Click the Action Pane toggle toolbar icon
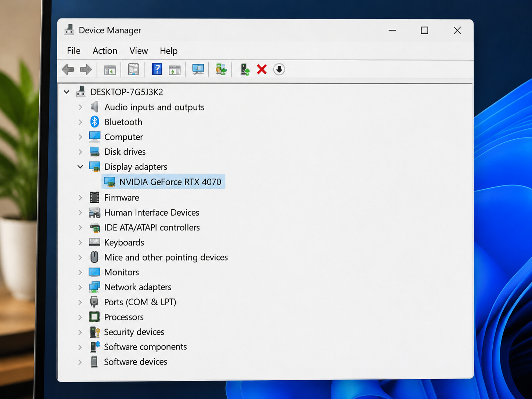 (175, 69)
